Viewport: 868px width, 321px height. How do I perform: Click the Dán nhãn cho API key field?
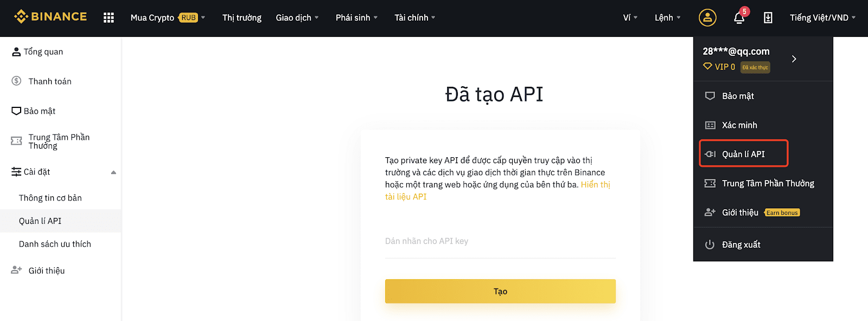500,241
